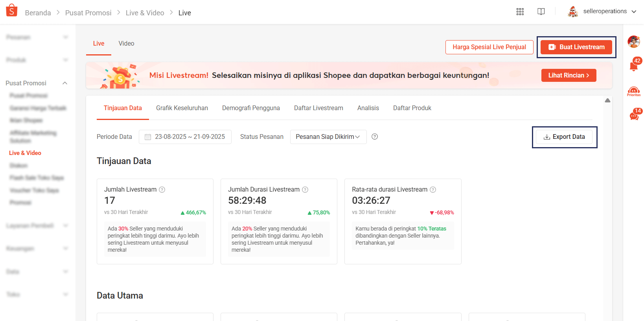Screen dimensions: 644x321
Task: Click the scroll-up arrow on the panel
Action: click(607, 100)
